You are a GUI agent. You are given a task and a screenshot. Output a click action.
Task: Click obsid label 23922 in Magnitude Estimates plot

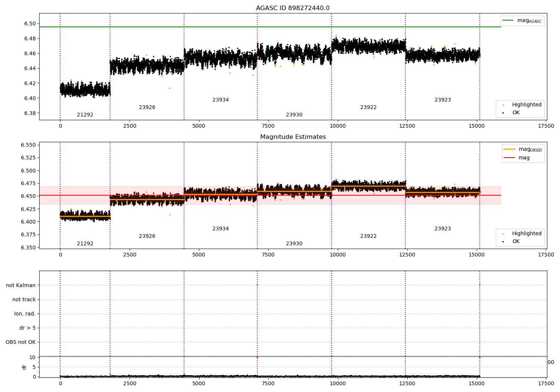[368, 236]
